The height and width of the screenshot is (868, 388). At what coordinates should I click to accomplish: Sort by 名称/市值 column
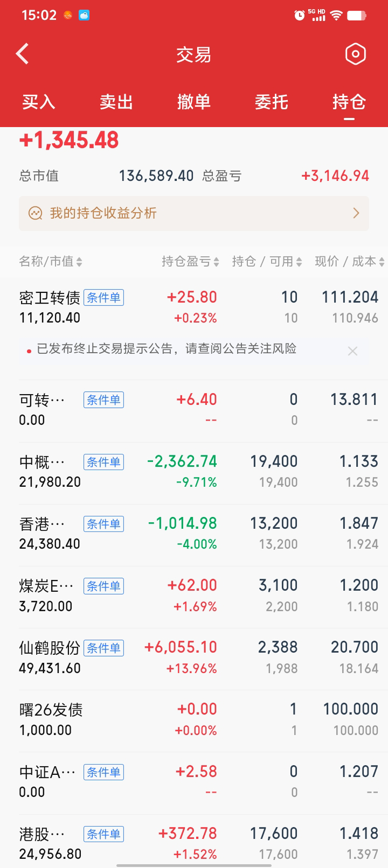pos(51,262)
